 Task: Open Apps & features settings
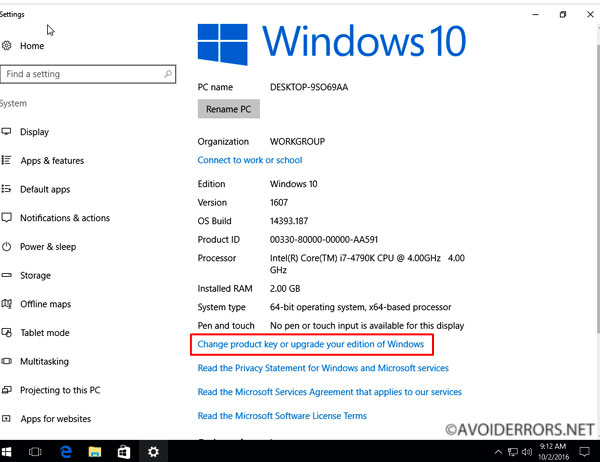52,160
